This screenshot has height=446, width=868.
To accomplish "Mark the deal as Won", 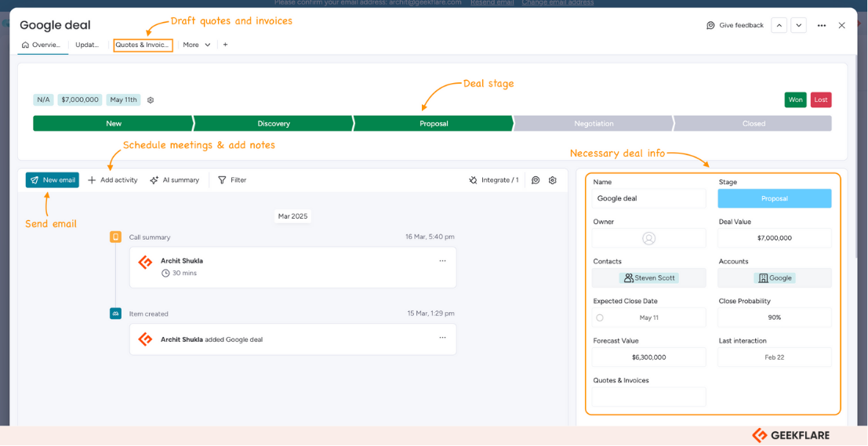I will click(795, 100).
